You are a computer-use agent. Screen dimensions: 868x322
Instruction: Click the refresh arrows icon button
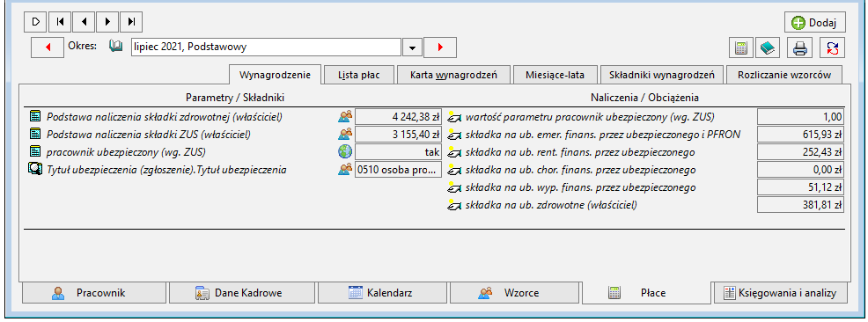pyautogui.click(x=833, y=48)
